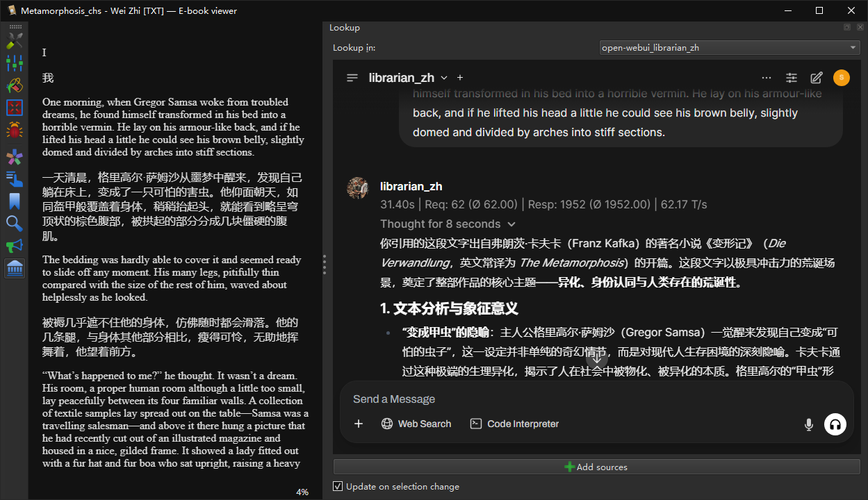The height and width of the screenshot is (500, 868).
Task: Open the Open WebUI sidebar hamburger menu
Action: click(352, 78)
